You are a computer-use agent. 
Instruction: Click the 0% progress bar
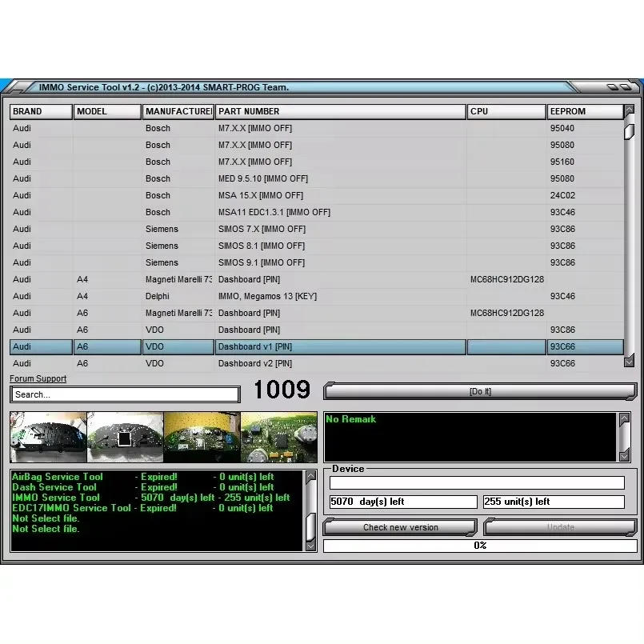coord(479,545)
